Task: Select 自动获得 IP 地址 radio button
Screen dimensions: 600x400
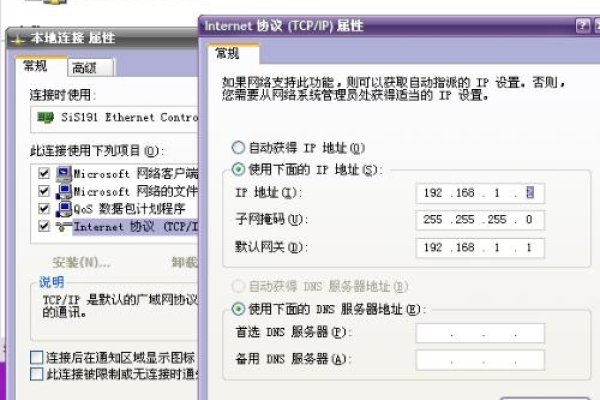Action: click(238, 147)
